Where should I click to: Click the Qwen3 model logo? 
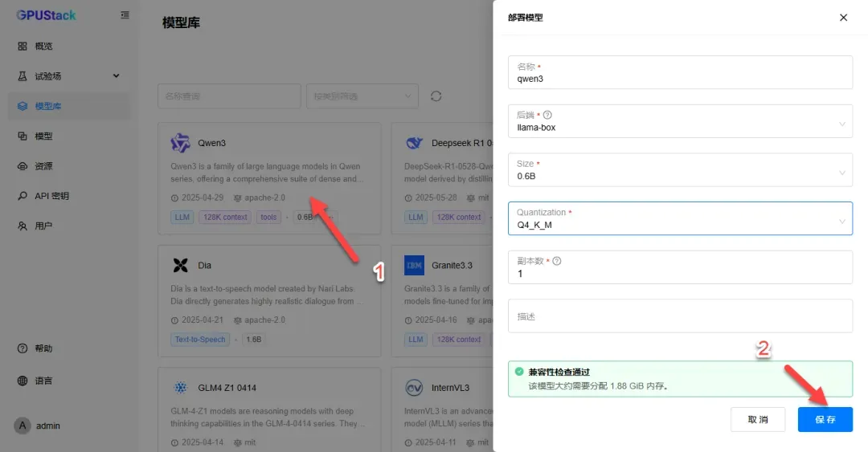(180, 143)
